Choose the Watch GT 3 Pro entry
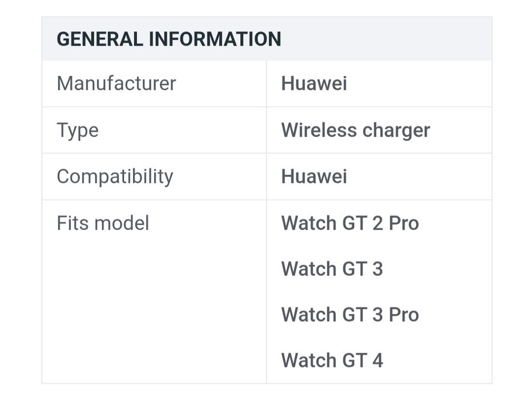Screen dimensions: 532x402 pos(350,315)
